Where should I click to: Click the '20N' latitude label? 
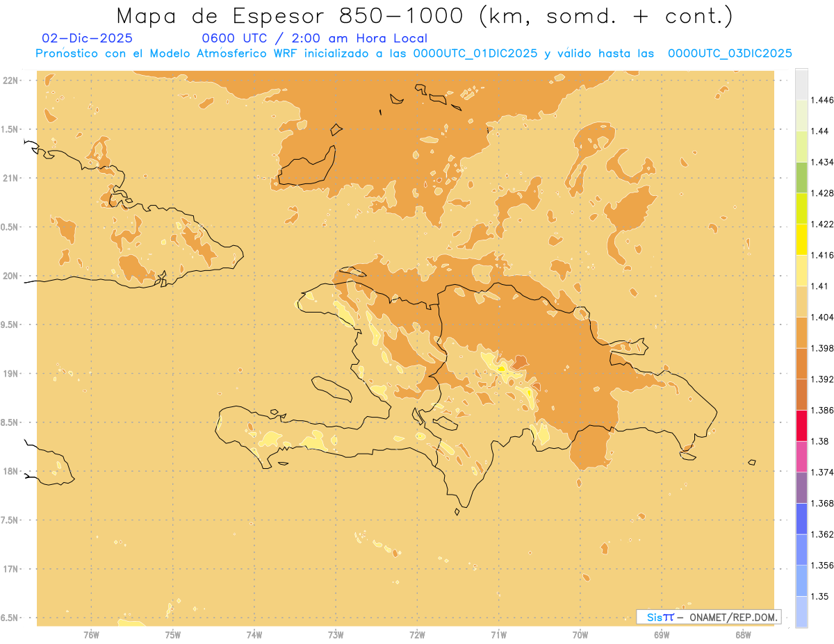coord(11,276)
